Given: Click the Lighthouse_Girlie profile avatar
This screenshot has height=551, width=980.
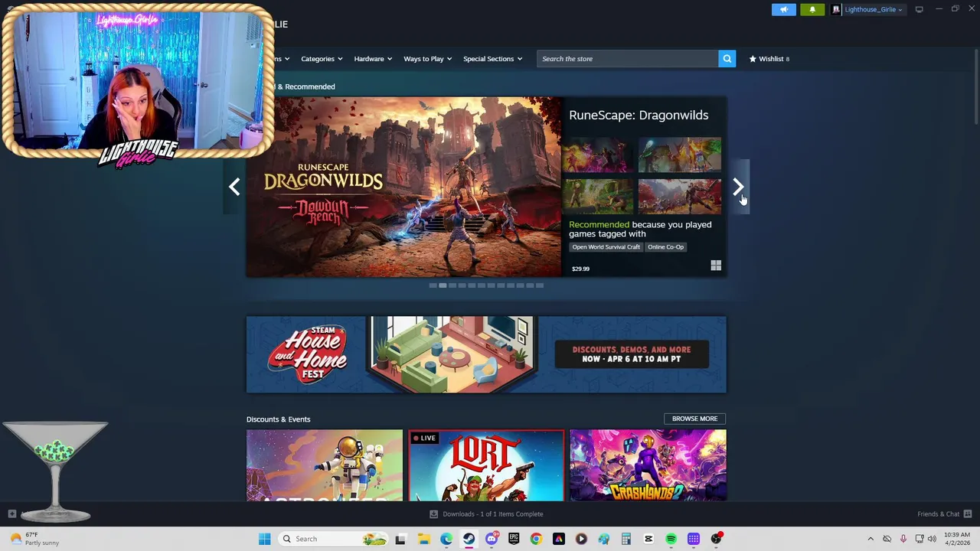Looking at the screenshot, I should point(836,9).
